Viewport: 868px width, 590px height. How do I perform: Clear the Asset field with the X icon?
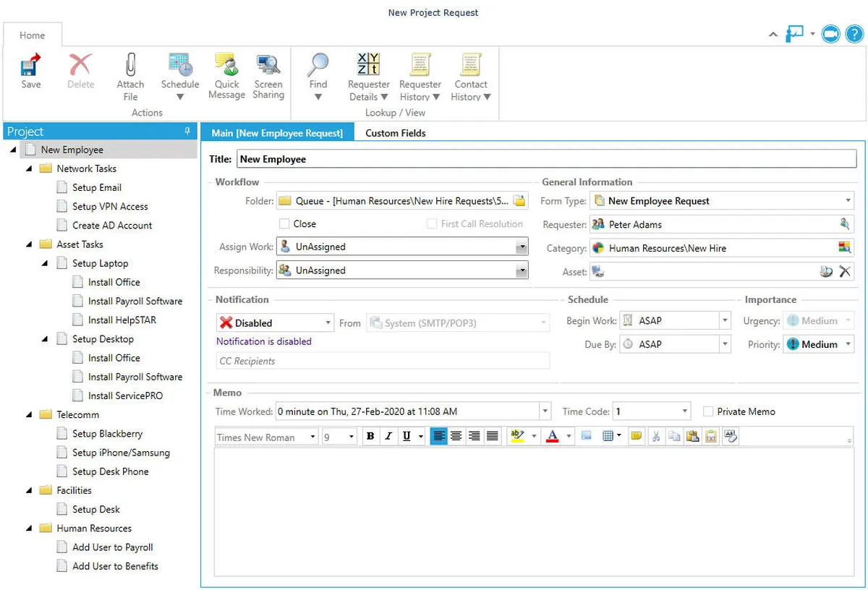tap(844, 272)
